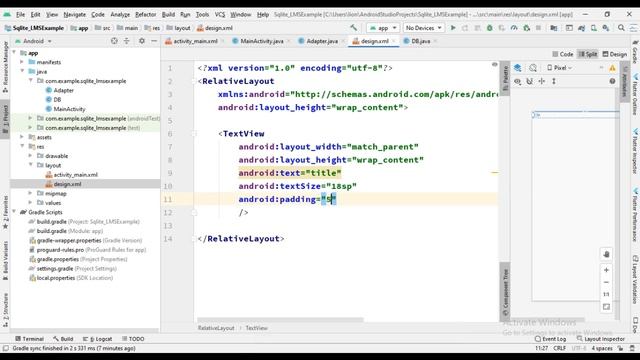Select the pan hand tool in preview
This screenshot has height=360, width=640.
(606, 254)
